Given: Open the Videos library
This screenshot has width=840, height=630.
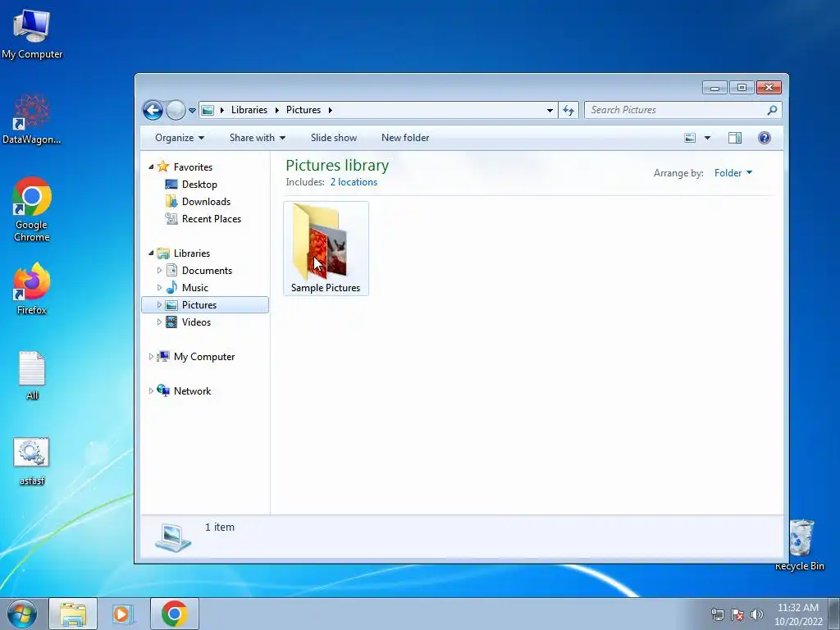Looking at the screenshot, I should point(196,322).
